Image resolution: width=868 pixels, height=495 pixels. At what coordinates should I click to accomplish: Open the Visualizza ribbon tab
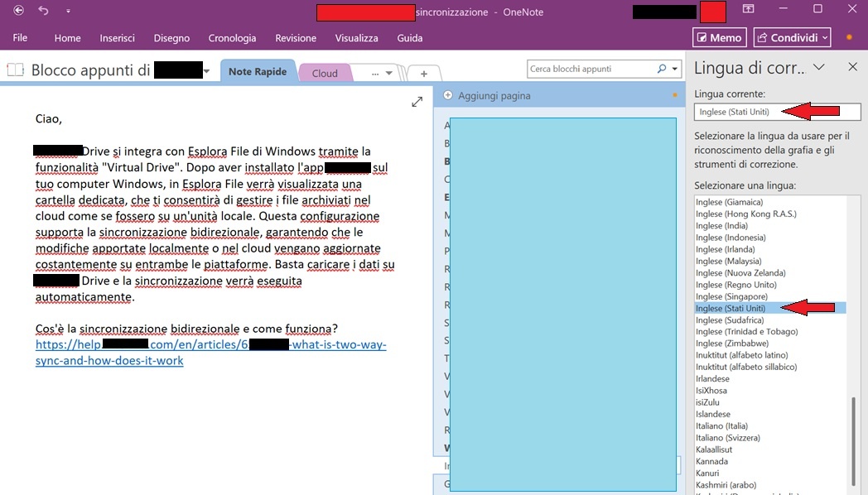tap(356, 38)
